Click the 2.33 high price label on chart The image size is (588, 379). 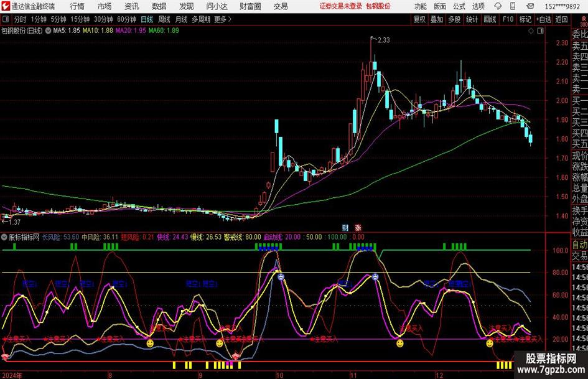click(384, 40)
